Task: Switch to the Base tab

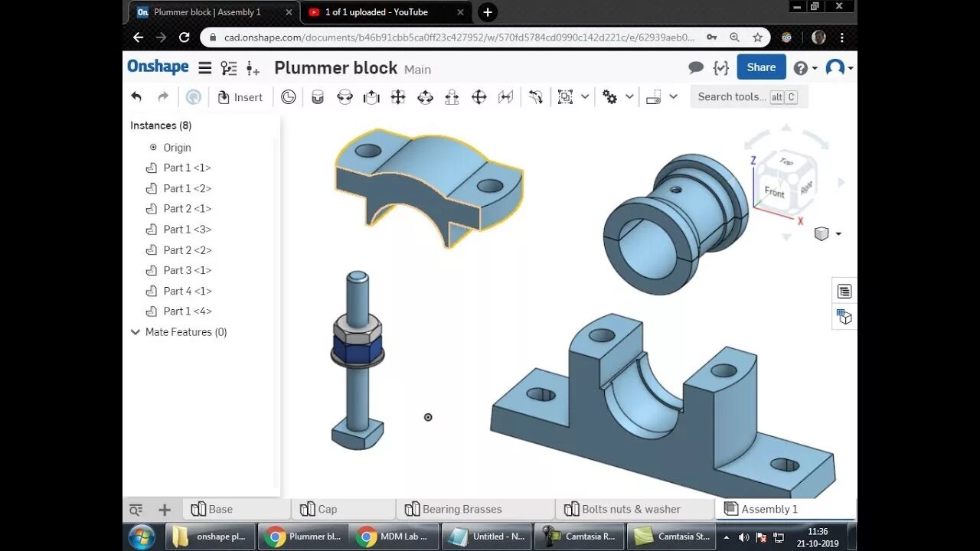Action: pos(237,509)
